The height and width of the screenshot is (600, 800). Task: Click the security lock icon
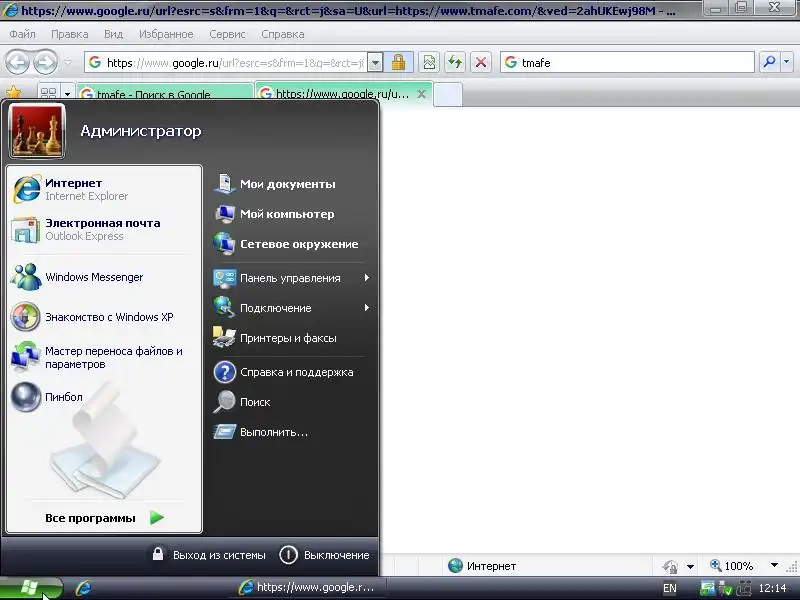(x=398, y=63)
